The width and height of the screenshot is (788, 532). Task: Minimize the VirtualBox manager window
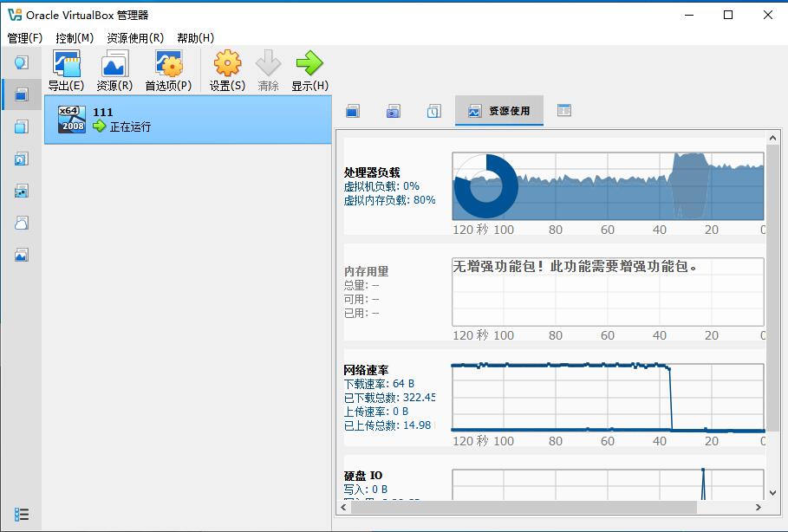[x=689, y=15]
